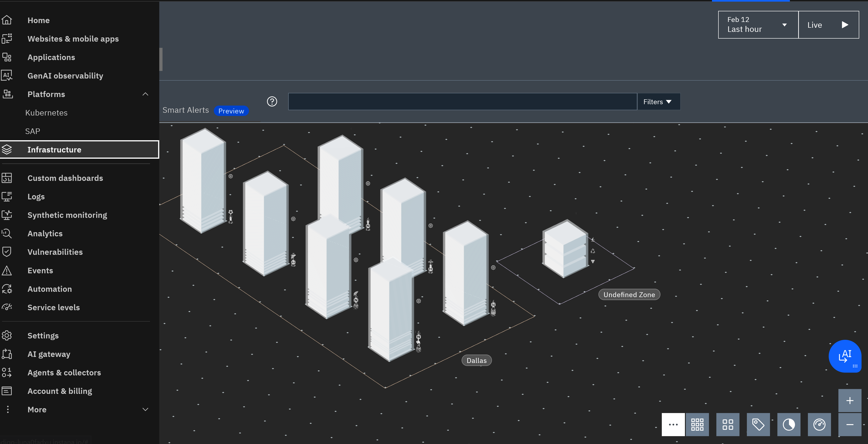Image resolution: width=868 pixels, height=444 pixels.
Task: Start Live mode with the play button
Action: click(x=828, y=24)
